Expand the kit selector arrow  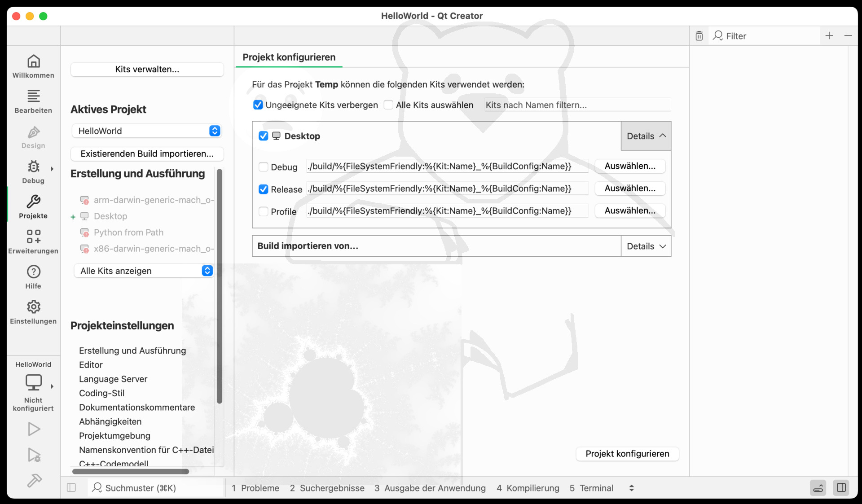point(52,386)
